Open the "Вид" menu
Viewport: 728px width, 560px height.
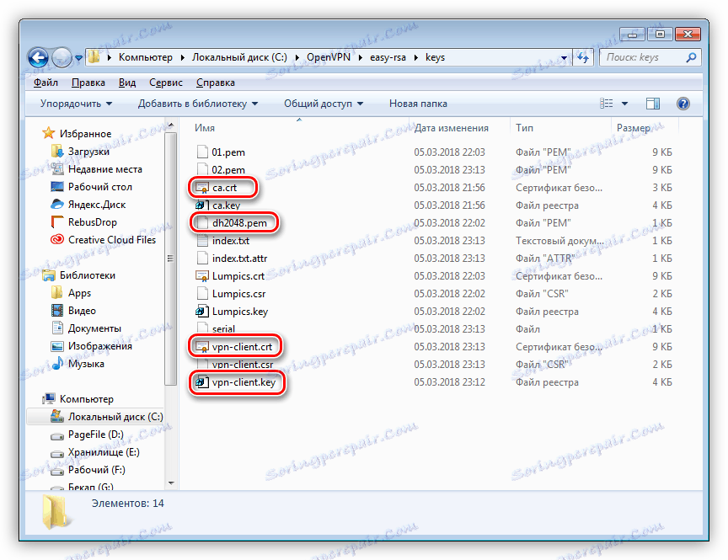pyautogui.click(x=126, y=83)
